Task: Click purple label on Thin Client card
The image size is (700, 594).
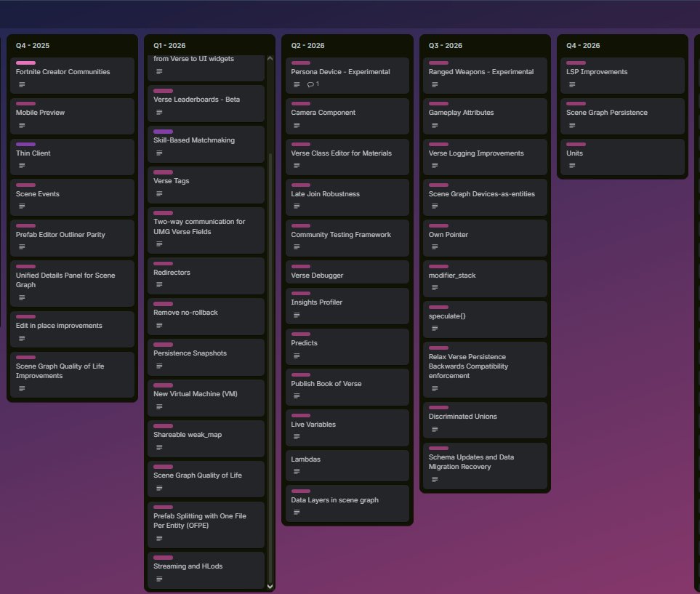Action: (x=25, y=144)
